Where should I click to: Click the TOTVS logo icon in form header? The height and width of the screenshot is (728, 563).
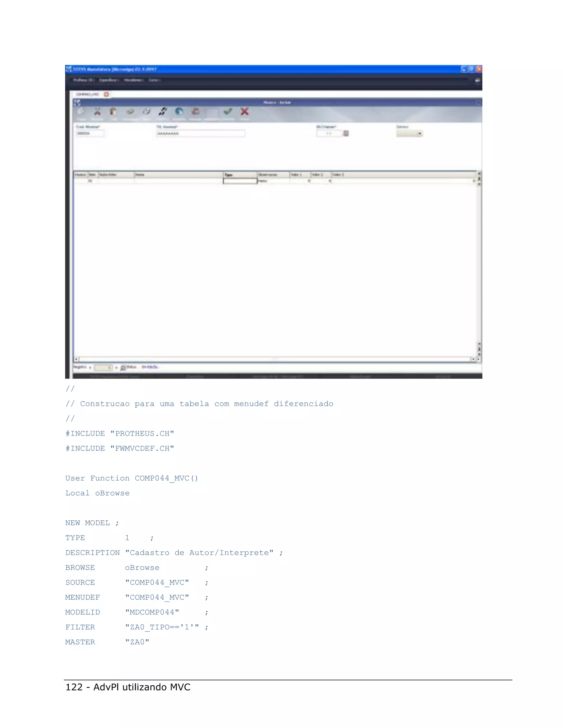tap(77, 103)
